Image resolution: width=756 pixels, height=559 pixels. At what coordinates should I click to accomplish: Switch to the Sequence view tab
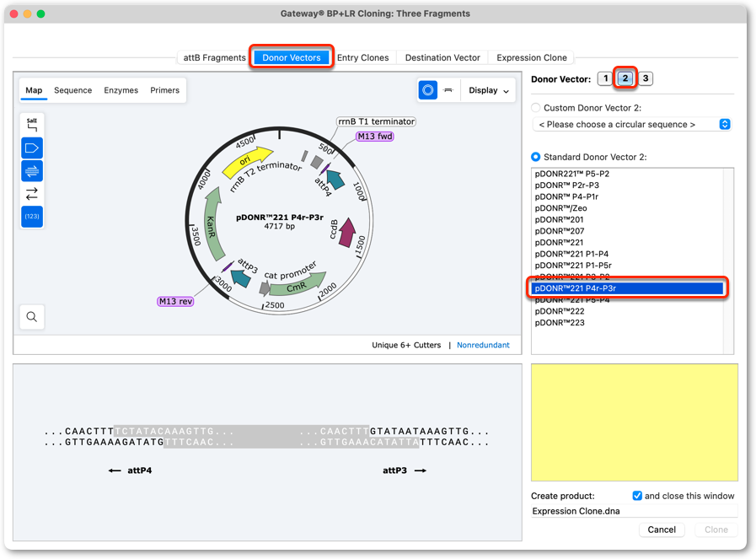pyautogui.click(x=72, y=90)
